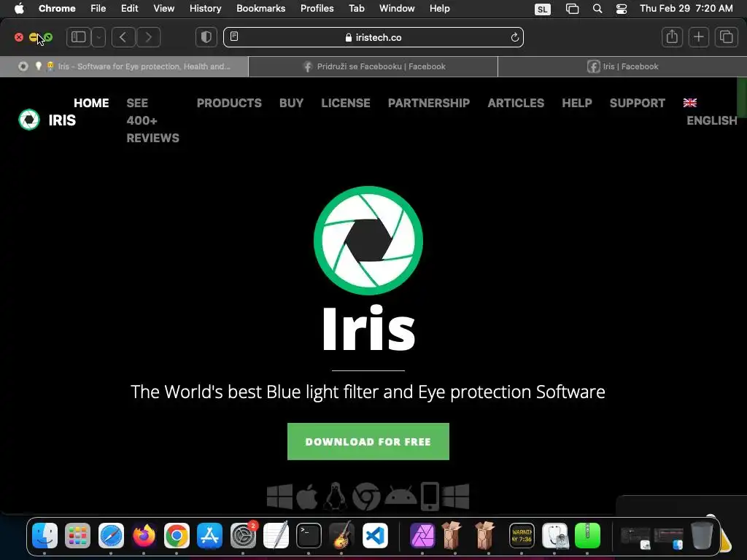Open the Tab menu
The width and height of the screenshot is (747, 560).
pyautogui.click(x=356, y=9)
